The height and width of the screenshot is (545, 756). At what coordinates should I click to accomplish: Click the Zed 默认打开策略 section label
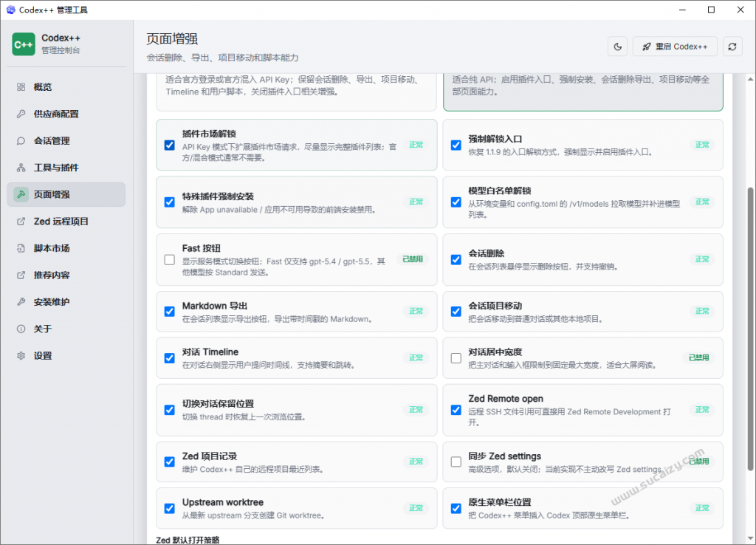(x=188, y=540)
